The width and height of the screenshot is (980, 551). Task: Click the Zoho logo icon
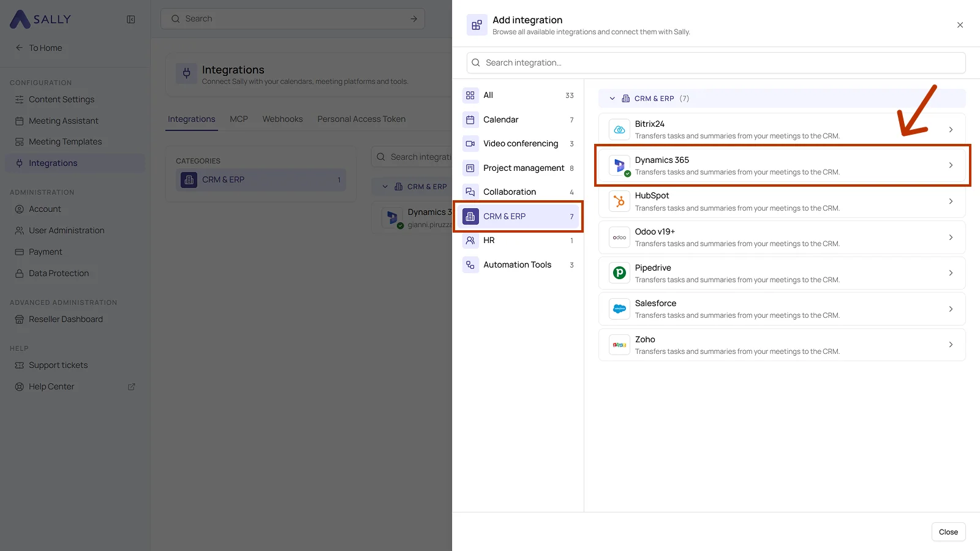coord(619,345)
